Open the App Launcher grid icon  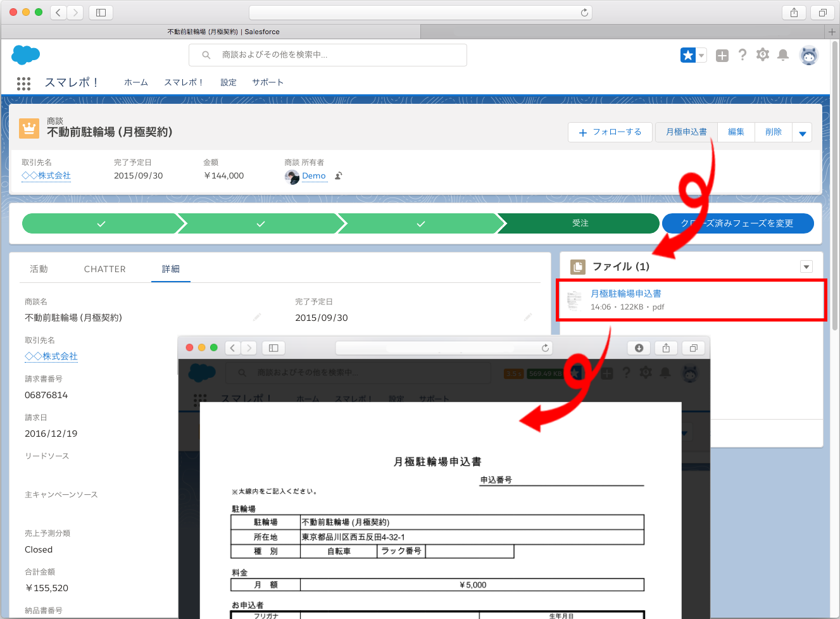[x=23, y=84]
